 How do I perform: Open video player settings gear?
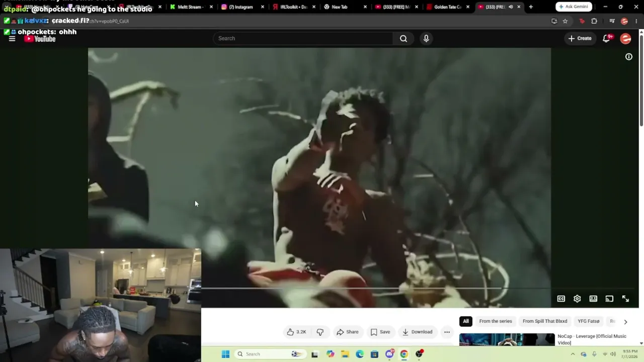(577, 299)
